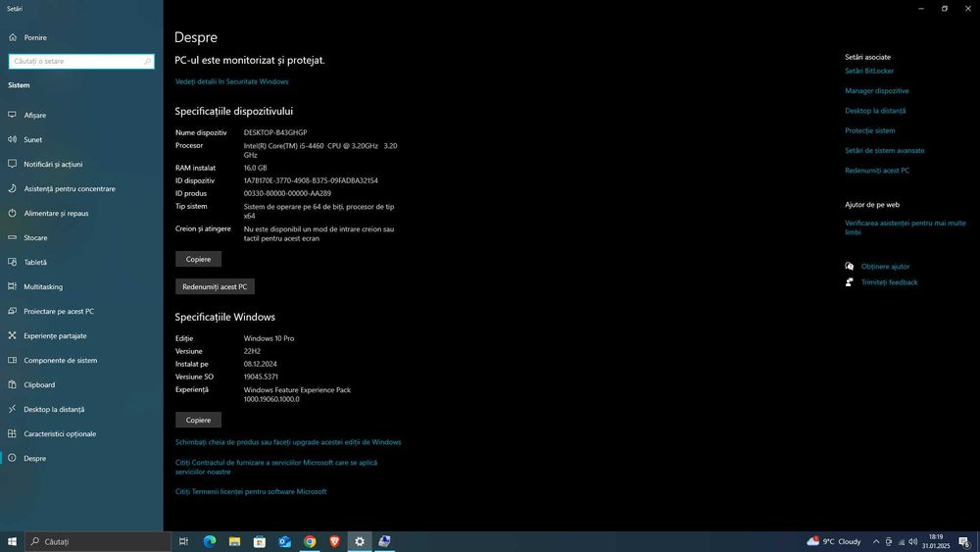
Task: Open Outlook from the taskbar
Action: (x=284, y=541)
